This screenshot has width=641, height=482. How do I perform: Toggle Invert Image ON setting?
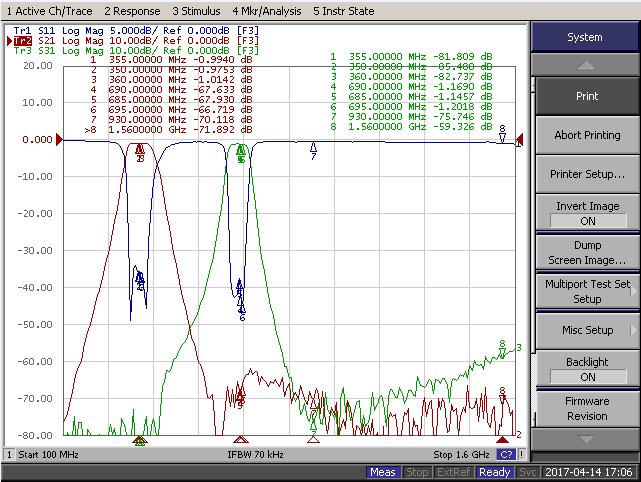click(587, 213)
